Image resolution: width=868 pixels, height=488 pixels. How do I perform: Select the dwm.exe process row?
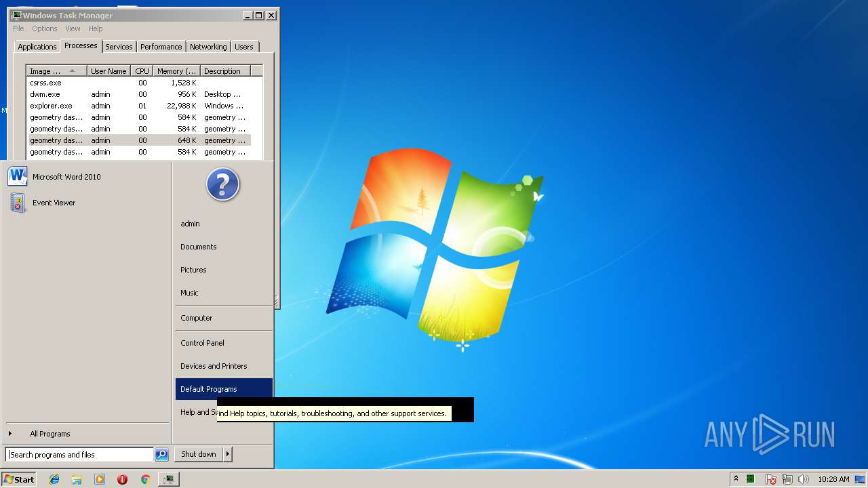[x=138, y=94]
